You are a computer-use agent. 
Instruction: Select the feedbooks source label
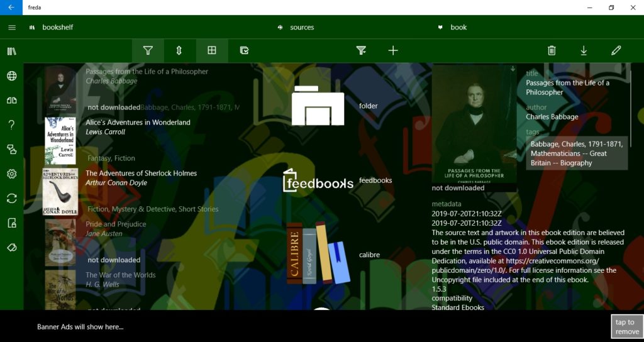point(375,180)
